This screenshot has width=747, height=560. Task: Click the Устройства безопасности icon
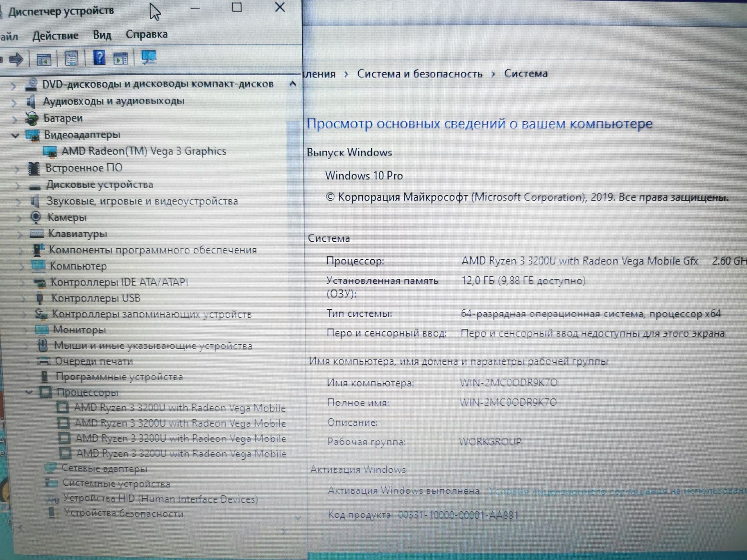click(x=52, y=513)
